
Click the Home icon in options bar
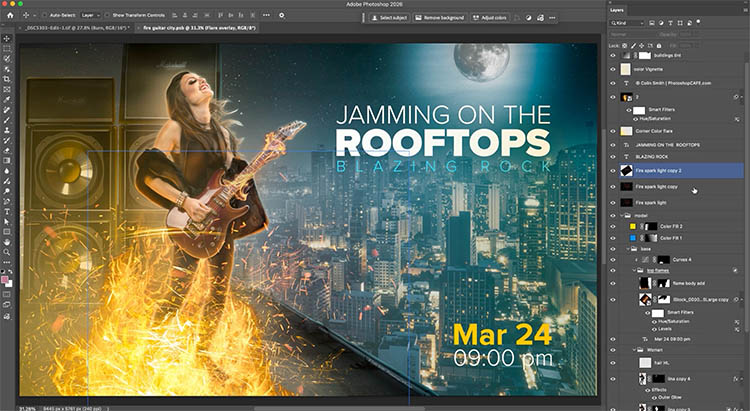click(x=10, y=15)
